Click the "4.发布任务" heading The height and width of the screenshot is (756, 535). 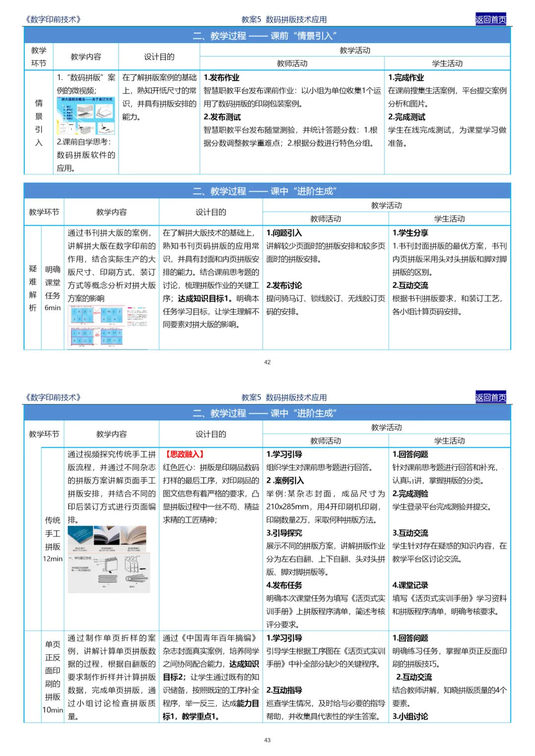(x=284, y=585)
